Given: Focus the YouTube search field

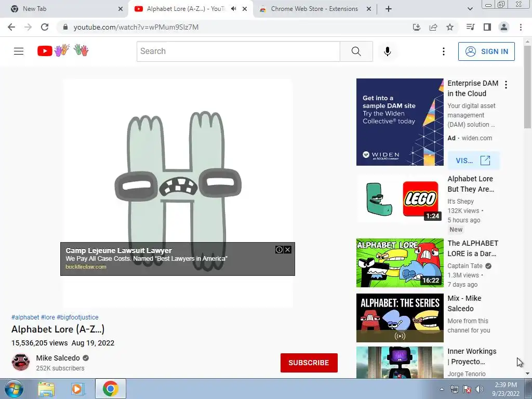Looking at the screenshot, I should tap(238, 51).
